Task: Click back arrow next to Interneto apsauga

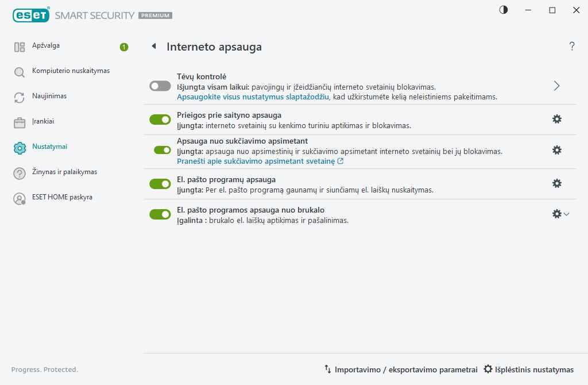Action: click(x=153, y=47)
